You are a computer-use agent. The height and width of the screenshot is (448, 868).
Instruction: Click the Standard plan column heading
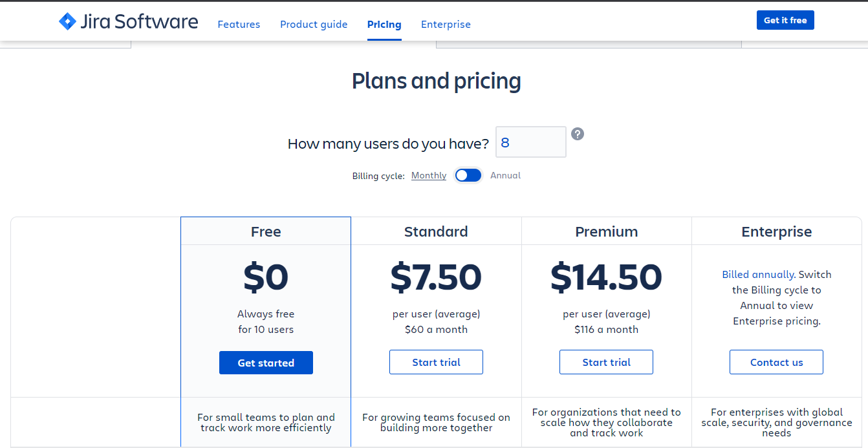click(436, 231)
